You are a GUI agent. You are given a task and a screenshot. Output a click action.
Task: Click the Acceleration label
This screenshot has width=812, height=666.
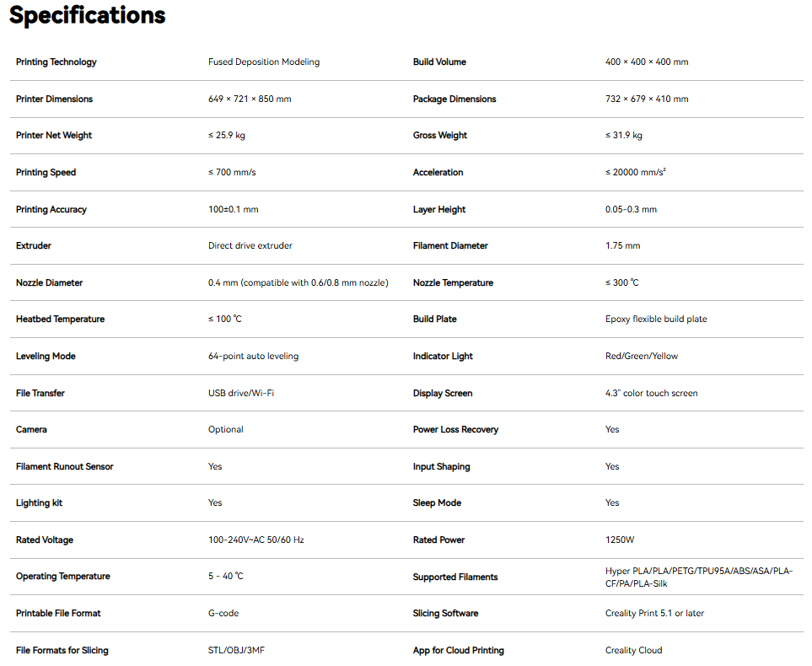point(438,173)
